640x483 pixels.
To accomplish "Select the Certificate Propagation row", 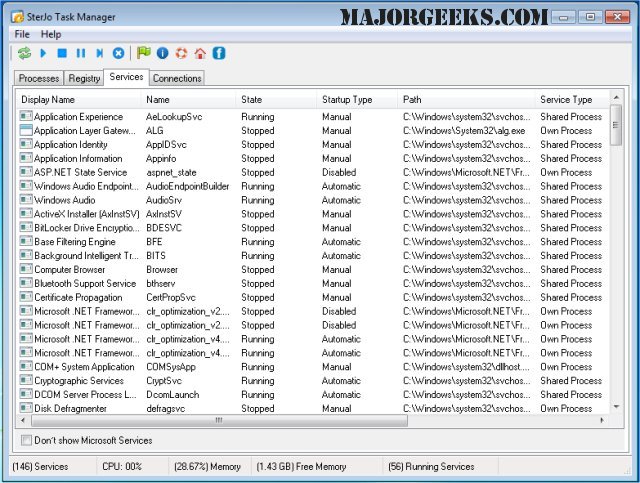I will pyautogui.click(x=313, y=297).
